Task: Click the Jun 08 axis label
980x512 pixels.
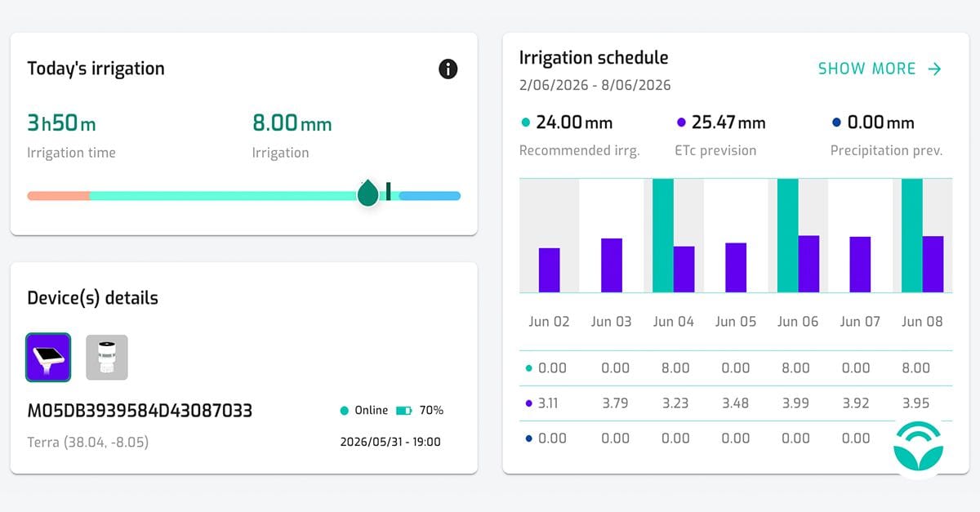Action: click(x=922, y=322)
